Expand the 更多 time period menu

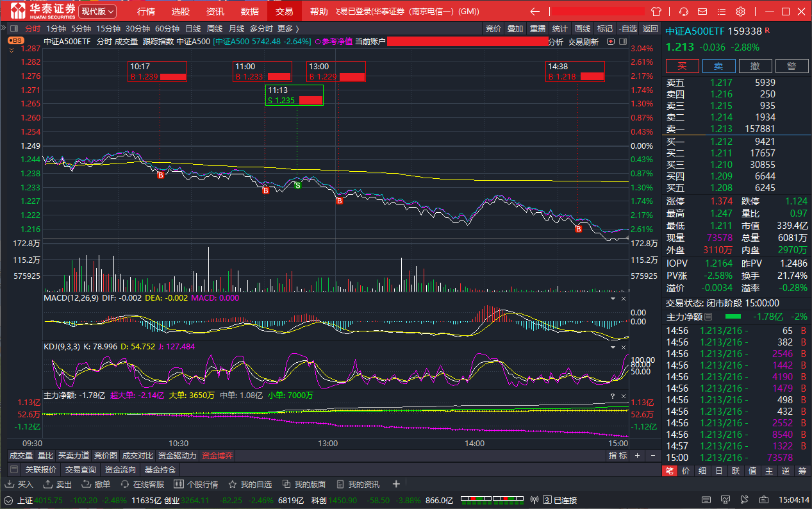pyautogui.click(x=288, y=28)
